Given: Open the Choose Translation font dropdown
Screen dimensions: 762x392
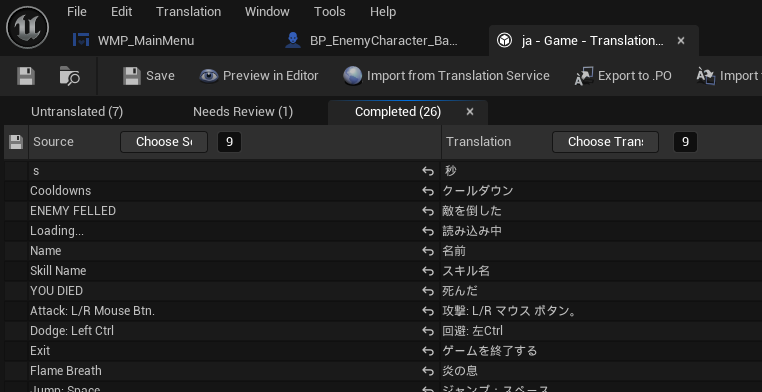Looking at the screenshot, I should [x=605, y=142].
